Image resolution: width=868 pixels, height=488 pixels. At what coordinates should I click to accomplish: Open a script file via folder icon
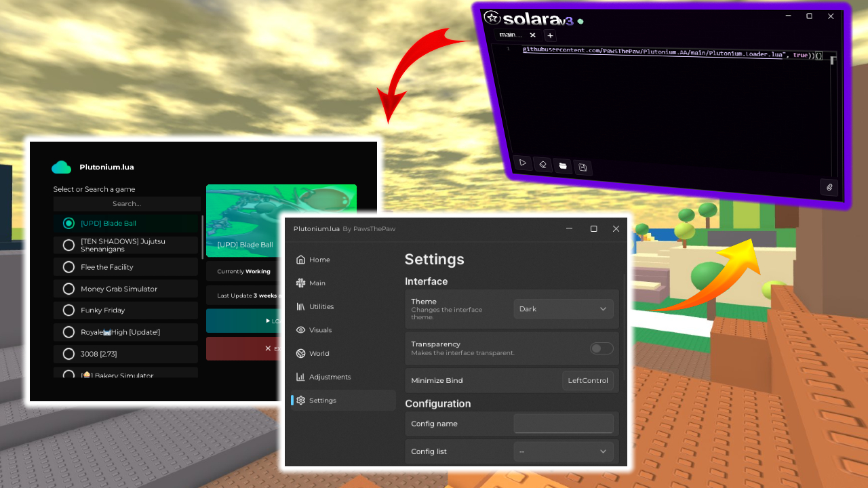(562, 165)
